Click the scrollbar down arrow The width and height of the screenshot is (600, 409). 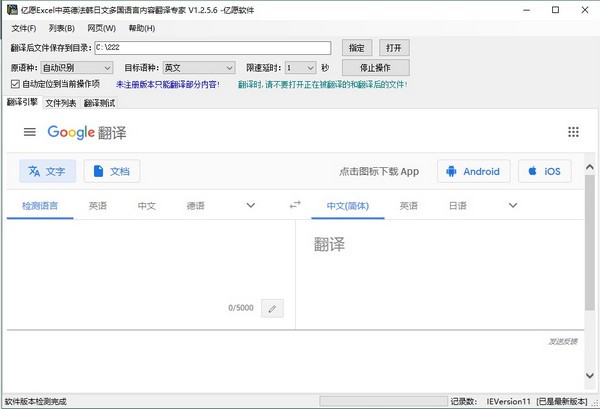pyautogui.click(x=590, y=375)
